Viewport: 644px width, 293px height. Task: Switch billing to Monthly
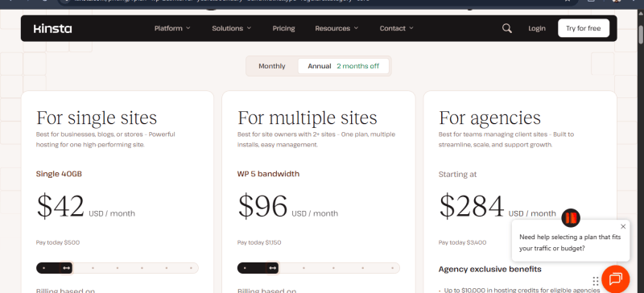[272, 66]
